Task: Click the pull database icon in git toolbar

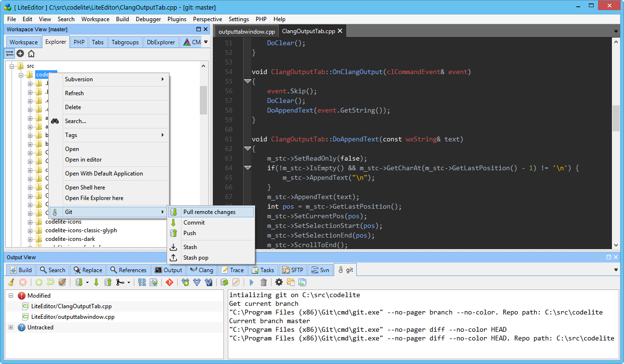Action: coord(79,282)
